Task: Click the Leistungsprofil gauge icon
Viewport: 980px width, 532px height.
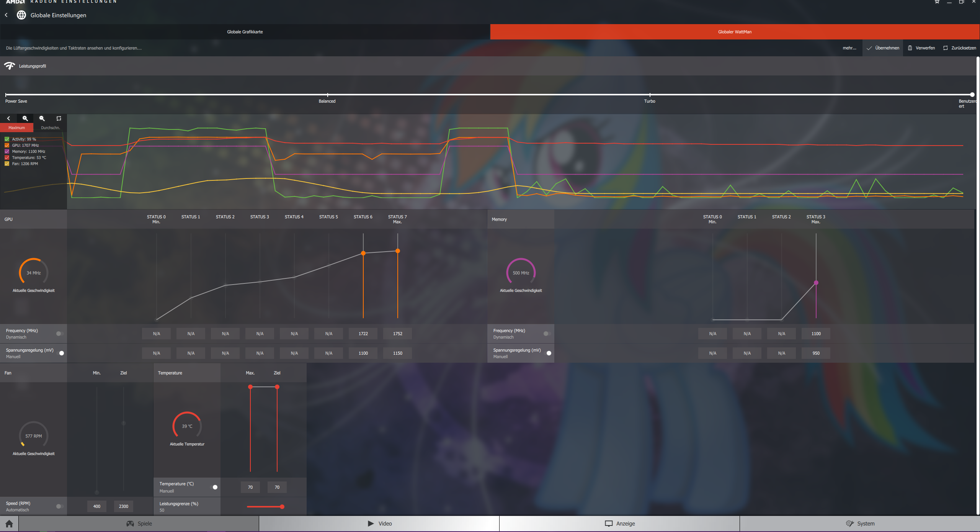Action: pyautogui.click(x=10, y=66)
